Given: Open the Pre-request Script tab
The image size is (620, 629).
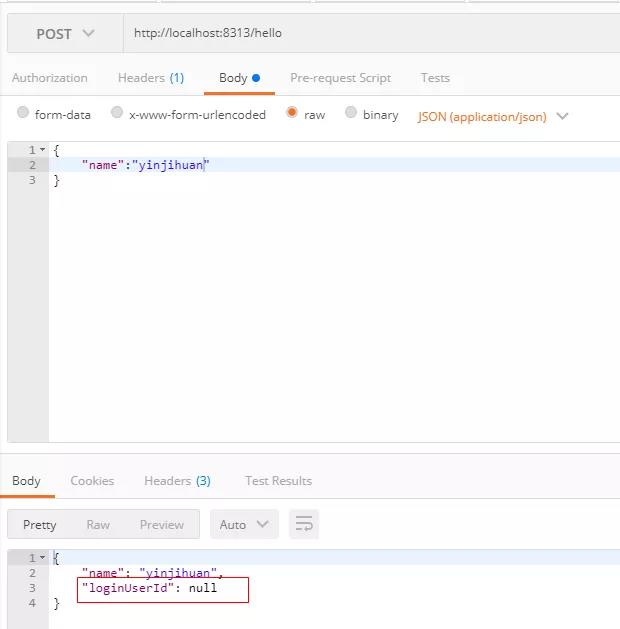Looking at the screenshot, I should (x=340, y=78).
